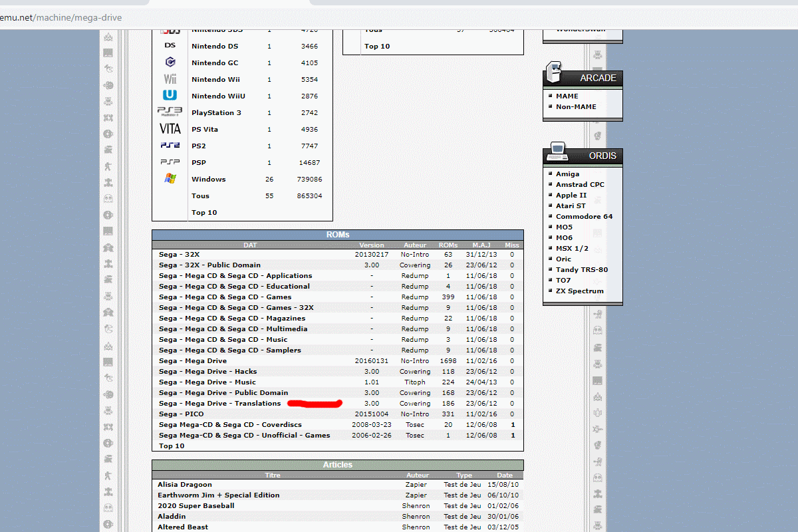The height and width of the screenshot is (532, 798).
Task: Click the ORDIS panel header
Action: pos(583,156)
